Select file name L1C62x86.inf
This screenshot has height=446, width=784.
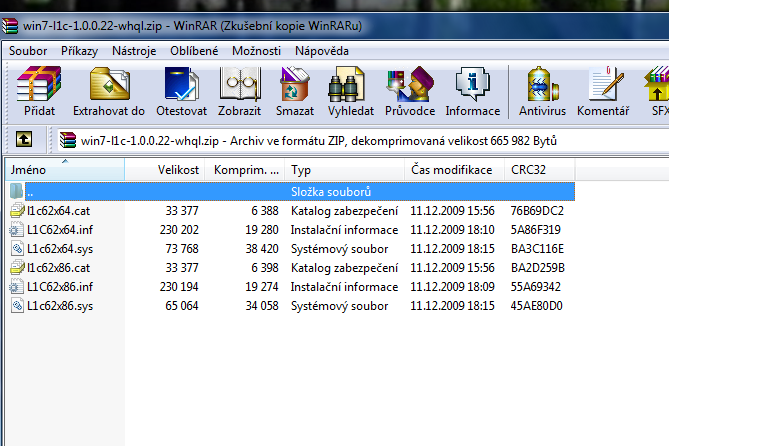click(x=60, y=287)
